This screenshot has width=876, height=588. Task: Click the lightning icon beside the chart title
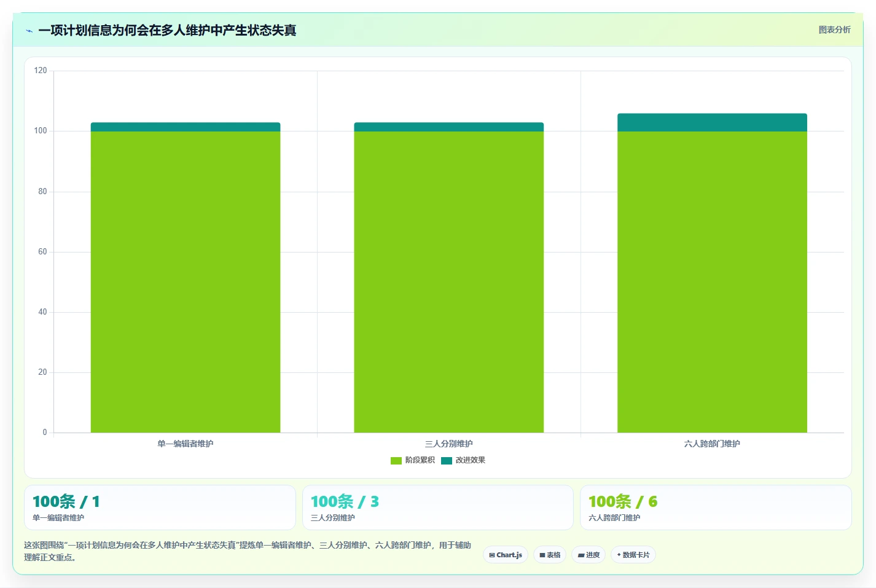29,30
